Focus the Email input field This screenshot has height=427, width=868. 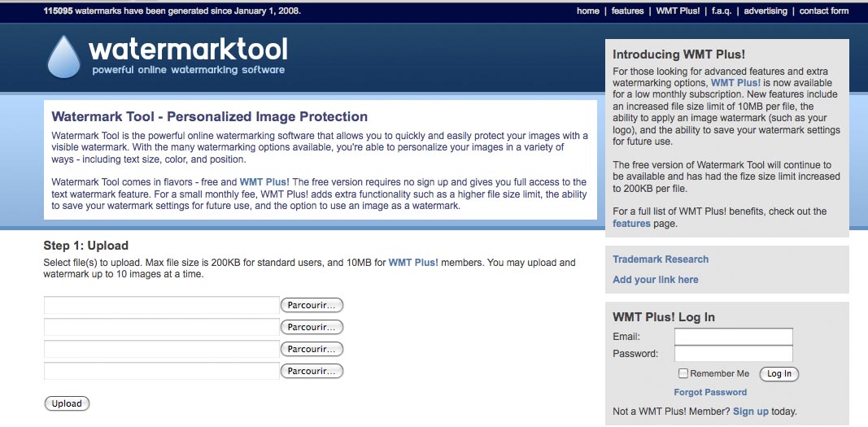[734, 336]
